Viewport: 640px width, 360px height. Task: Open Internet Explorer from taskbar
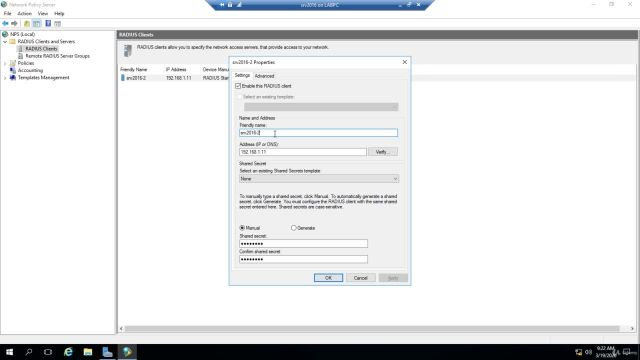coord(68,351)
